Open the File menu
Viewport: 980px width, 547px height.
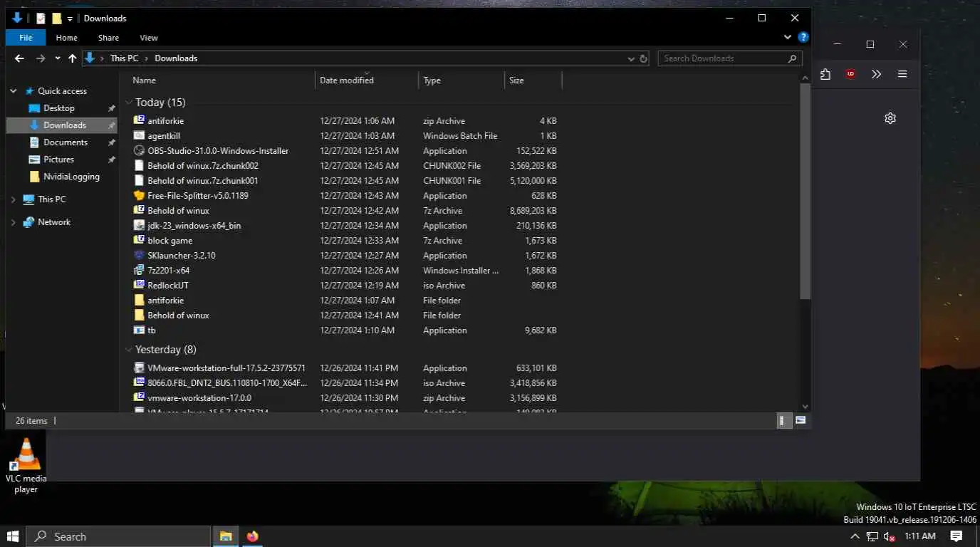point(26,38)
